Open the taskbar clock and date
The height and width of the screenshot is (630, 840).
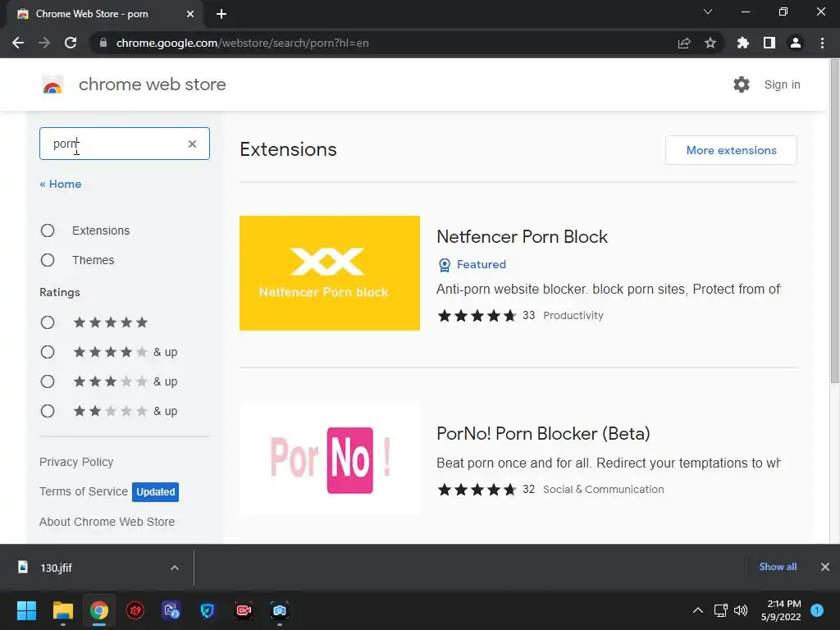pos(781,610)
